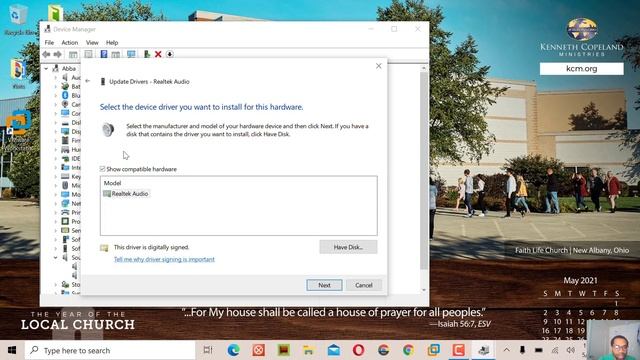Open Microsoft Edge from the taskbar
640x360 pixels.
(233, 350)
